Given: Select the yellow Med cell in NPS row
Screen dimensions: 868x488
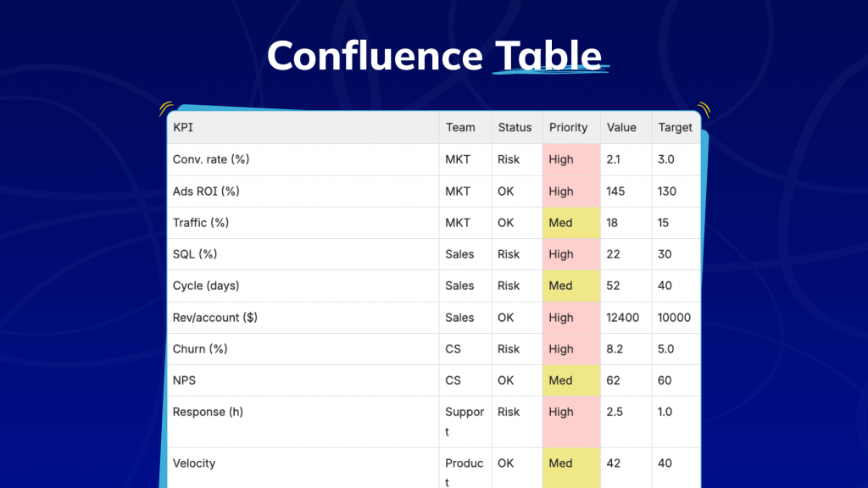Looking at the screenshot, I should click(x=570, y=380).
